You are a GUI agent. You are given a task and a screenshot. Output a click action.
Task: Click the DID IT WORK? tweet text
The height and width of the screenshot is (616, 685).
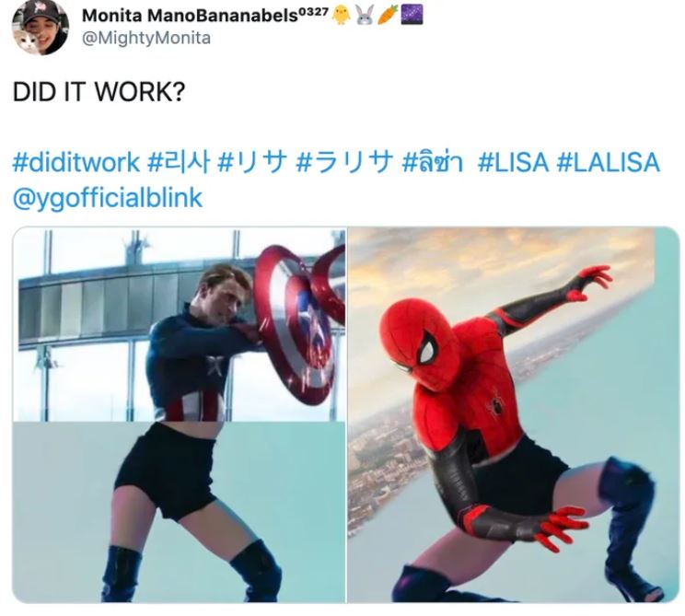tap(99, 92)
